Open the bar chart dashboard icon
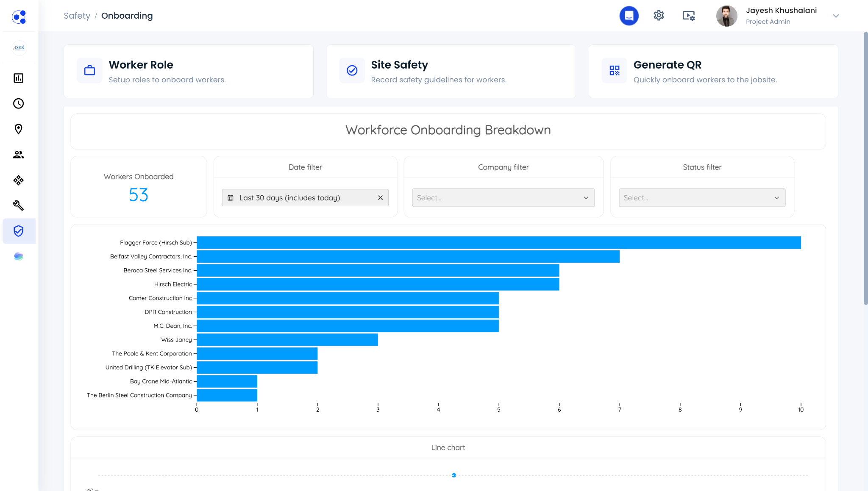868x491 pixels. 19,78
